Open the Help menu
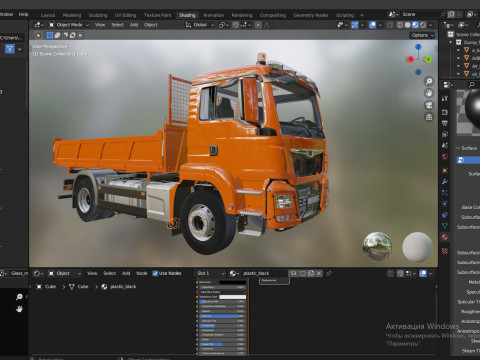This screenshot has width=480, height=360. click(x=23, y=14)
